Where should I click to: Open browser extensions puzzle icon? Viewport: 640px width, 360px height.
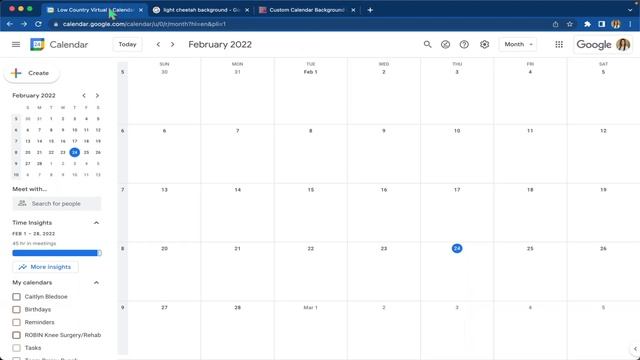[x=587, y=24]
